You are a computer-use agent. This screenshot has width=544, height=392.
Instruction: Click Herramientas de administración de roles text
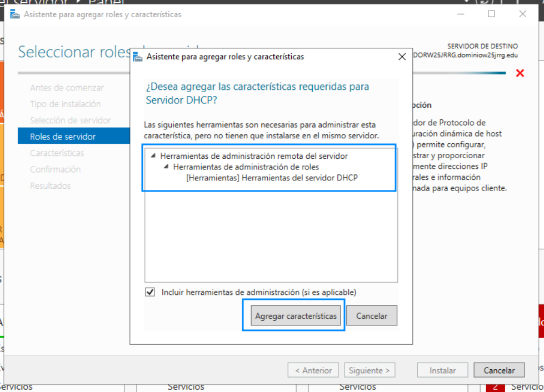point(246,167)
